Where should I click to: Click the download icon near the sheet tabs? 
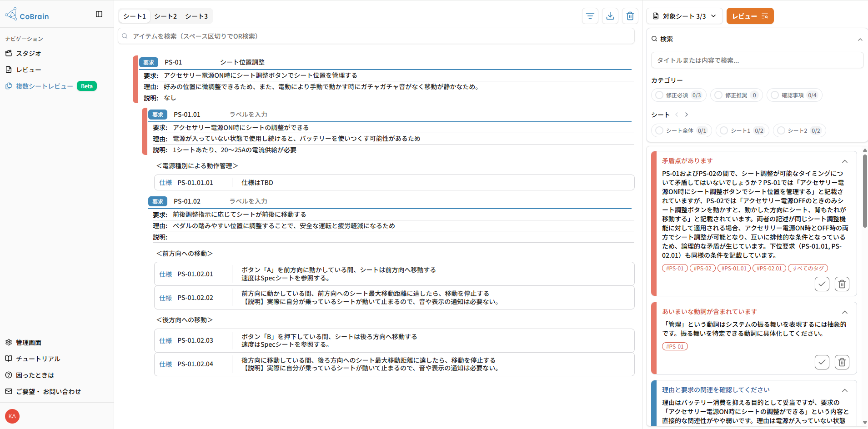(610, 16)
